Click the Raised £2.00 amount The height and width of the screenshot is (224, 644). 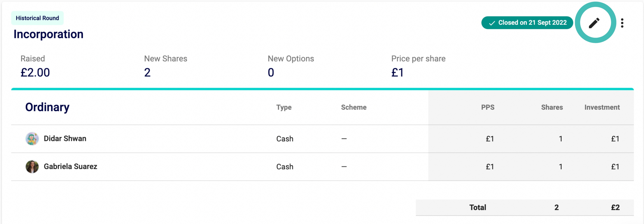[x=35, y=73]
